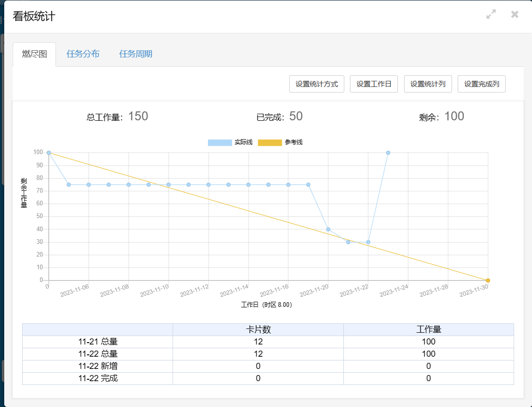Click the expand fullscreen arrows icon

[491, 14]
